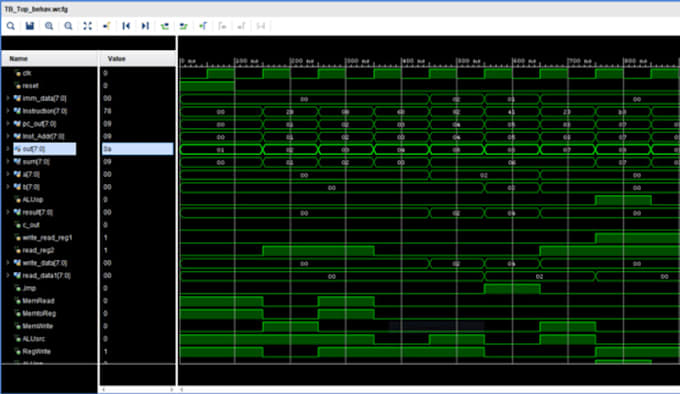Zoom out of the waveform
This screenshot has width=680, height=394.
click(x=68, y=26)
